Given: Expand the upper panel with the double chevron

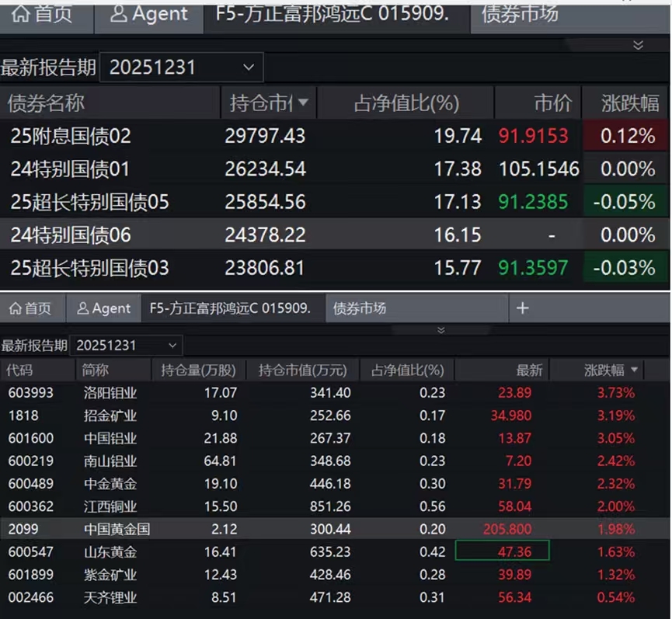Looking at the screenshot, I should pyautogui.click(x=638, y=45).
